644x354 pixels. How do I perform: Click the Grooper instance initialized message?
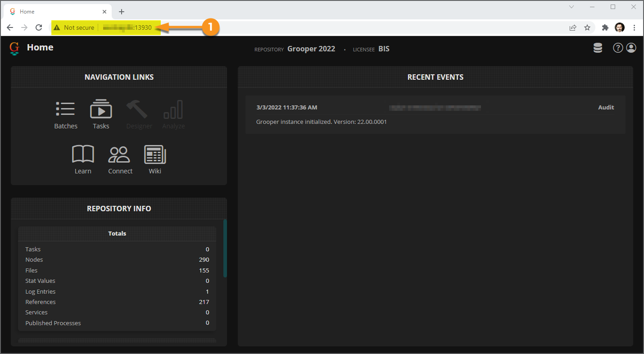[x=322, y=122]
